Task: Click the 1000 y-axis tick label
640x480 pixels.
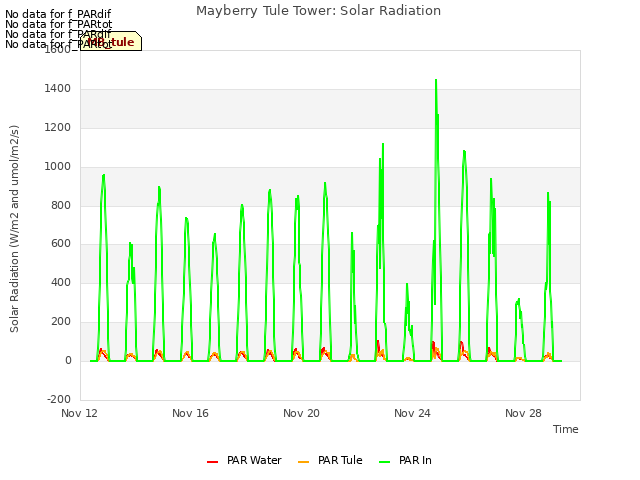Action: [x=58, y=167]
